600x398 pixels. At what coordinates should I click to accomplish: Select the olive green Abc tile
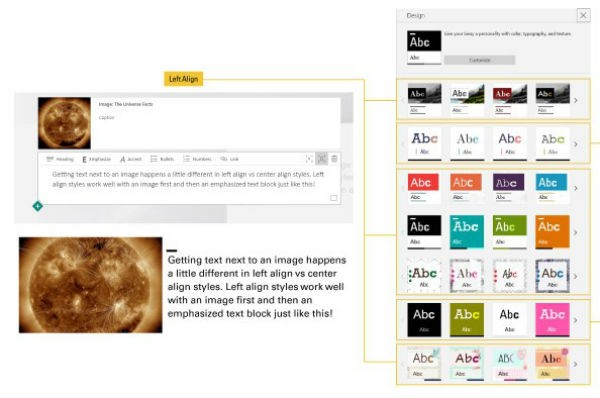pos(467,320)
